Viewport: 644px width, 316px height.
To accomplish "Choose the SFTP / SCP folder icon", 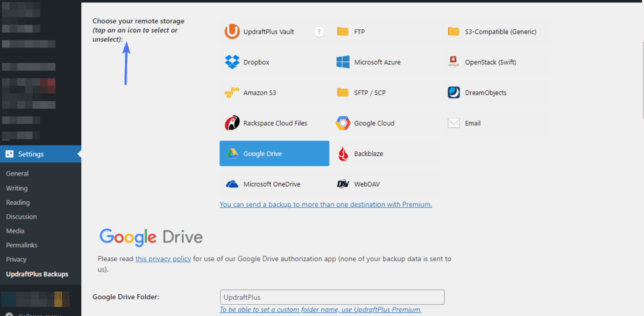I will click(x=343, y=92).
